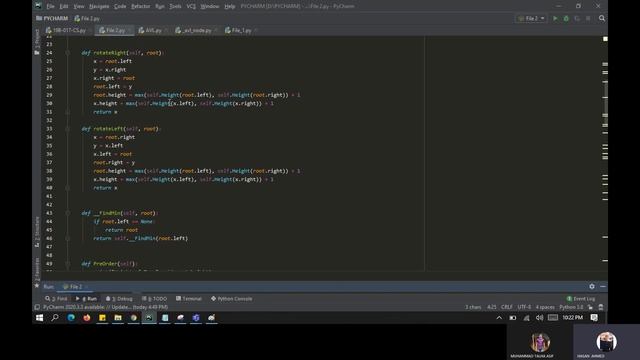Image resolution: width=640 pixels, height=360 pixels.
Task: Open the Find tool window button
Action: [x=57, y=299]
